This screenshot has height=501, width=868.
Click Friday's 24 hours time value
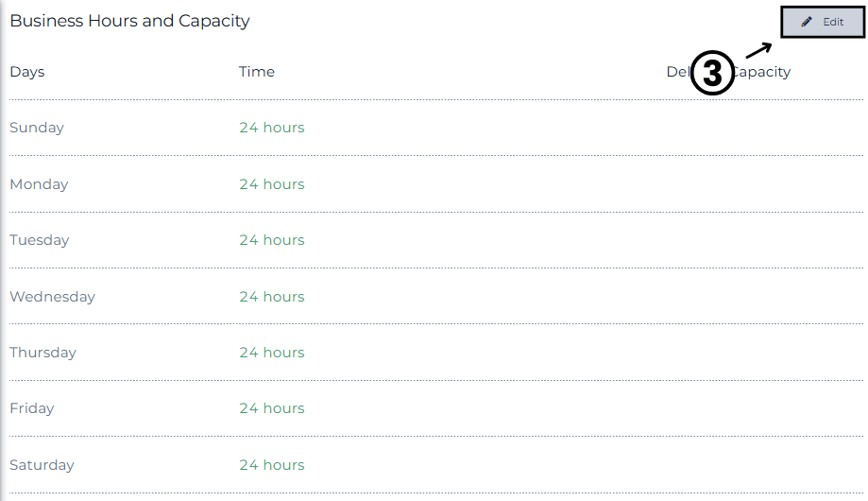(x=272, y=409)
